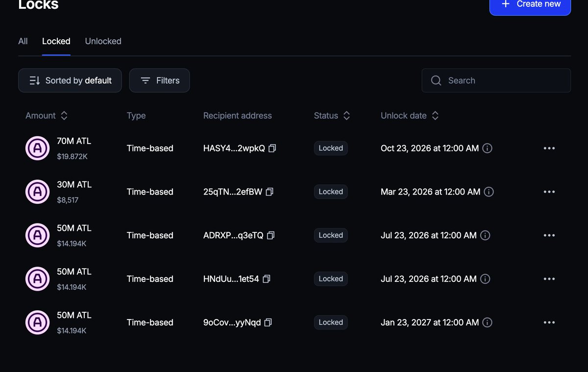Viewport: 588px width, 372px height.
Task: Switch to the All tab
Action: 23,41
